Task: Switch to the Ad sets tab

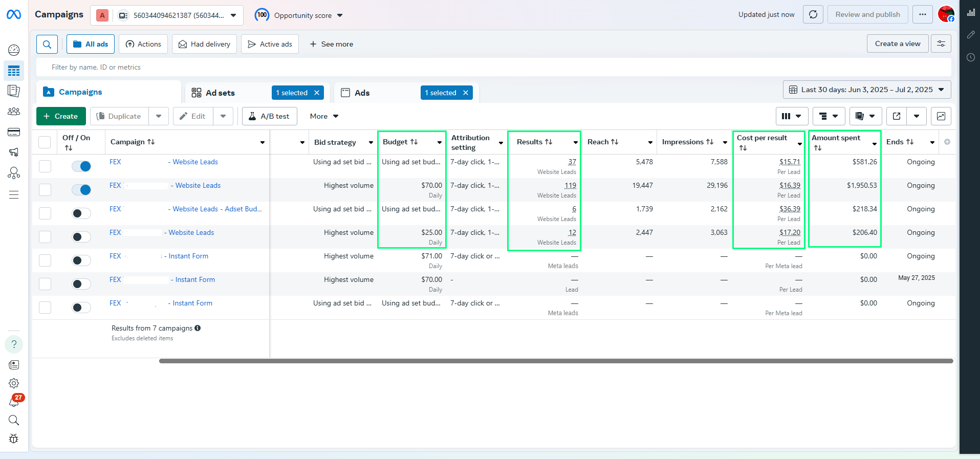Action: [220, 93]
